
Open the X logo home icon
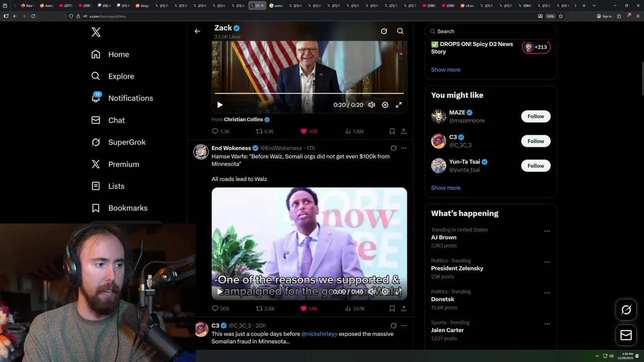point(96,32)
